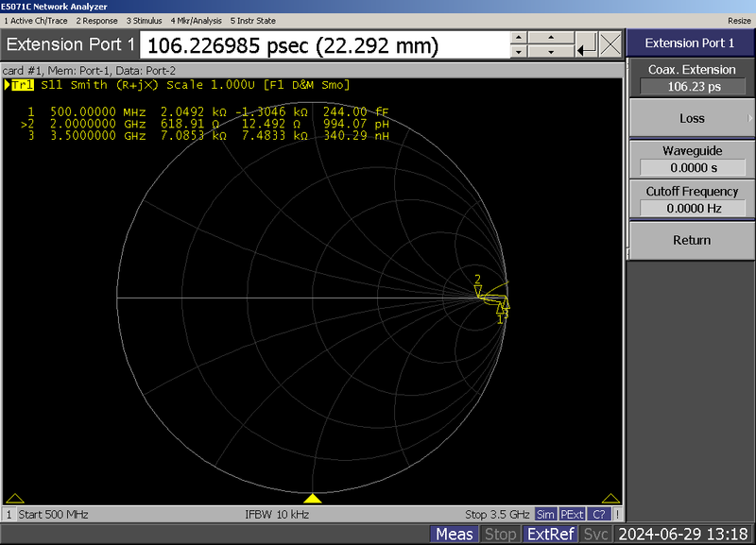Click the small up-arrow stepper for fine increment

[x=518, y=38]
